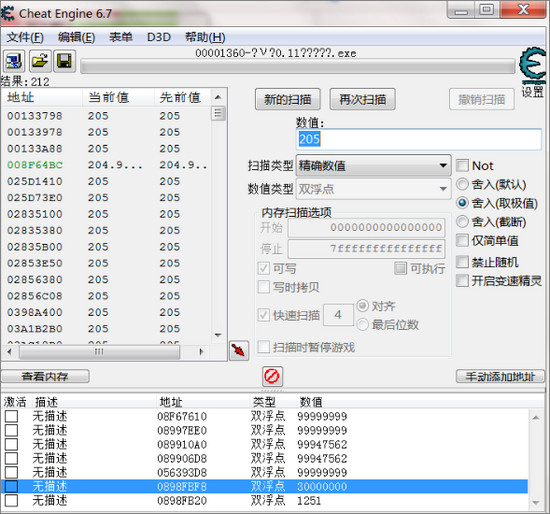Image resolution: width=550 pixels, height=514 pixels.
Task: Toggle the 可写 checkbox
Action: [x=264, y=269]
